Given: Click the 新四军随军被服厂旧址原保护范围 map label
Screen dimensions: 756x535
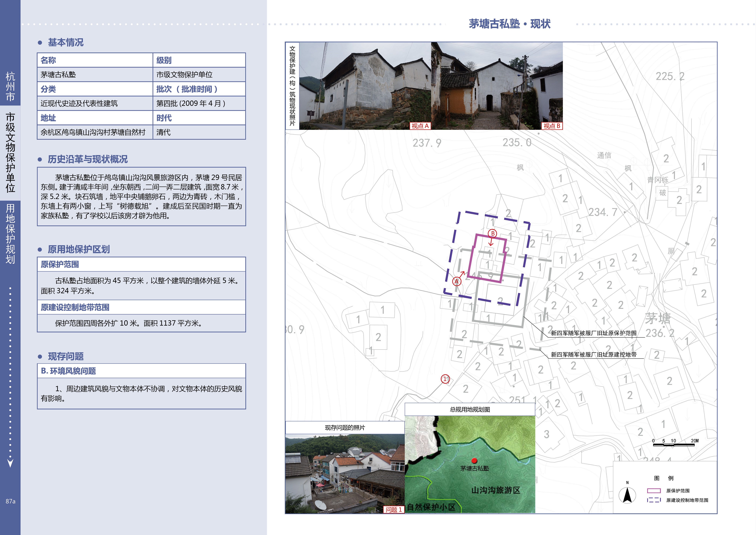Looking at the screenshot, I should click(x=594, y=333).
